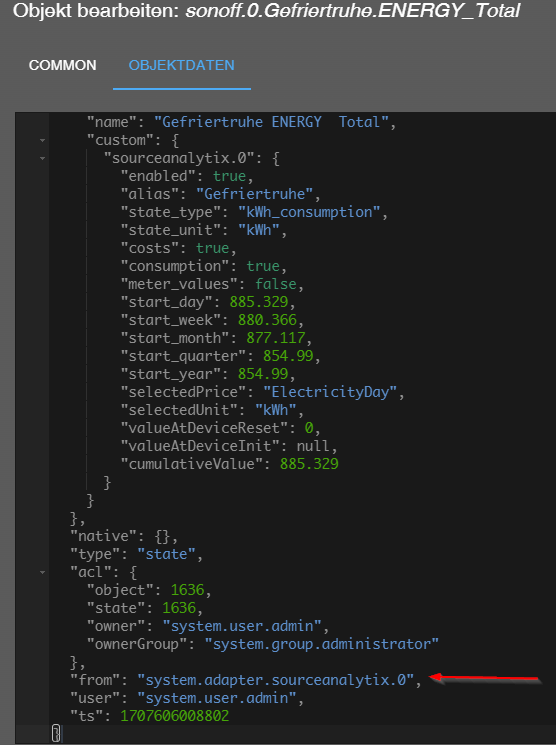
Task: Click the acl "object" value 1636
Action: [x=187, y=591]
